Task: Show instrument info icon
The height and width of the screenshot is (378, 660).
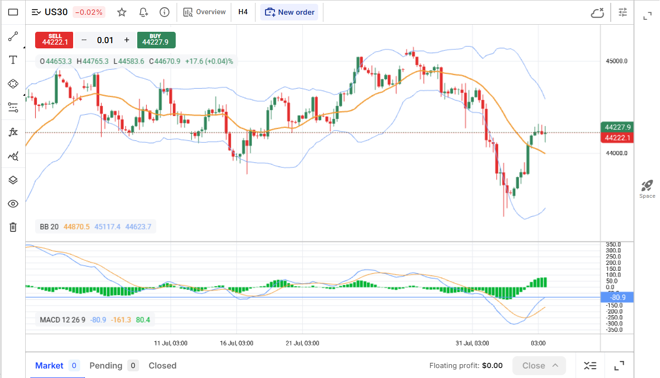Action: [x=165, y=12]
